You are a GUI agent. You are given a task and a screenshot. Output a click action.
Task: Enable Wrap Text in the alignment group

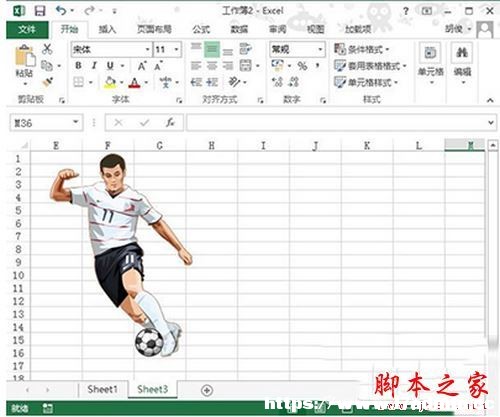click(246, 49)
